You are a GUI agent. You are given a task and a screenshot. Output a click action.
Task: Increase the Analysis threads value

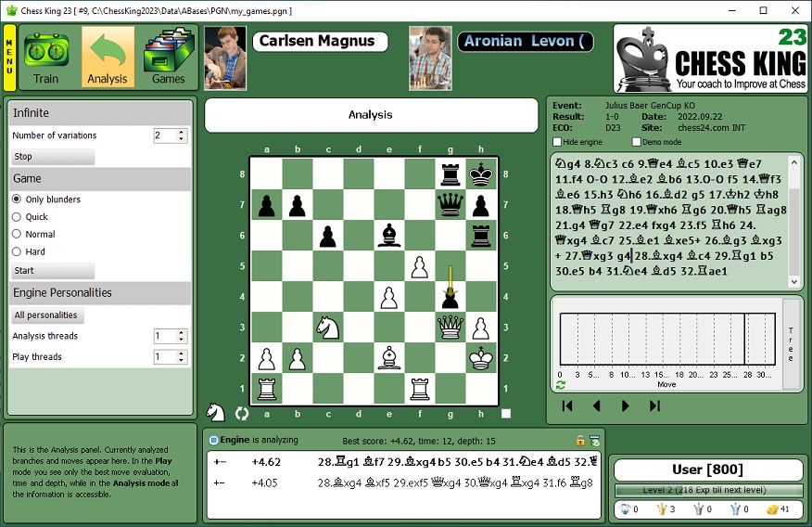pyautogui.click(x=182, y=333)
